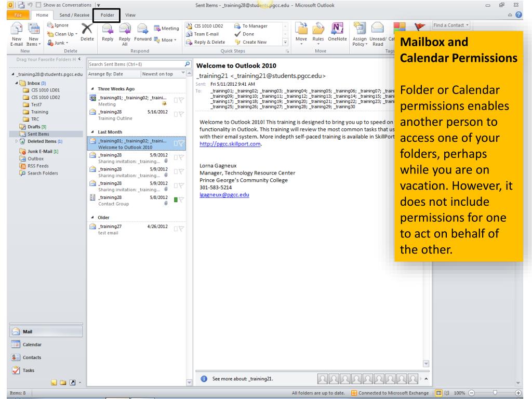Flag the Training Outline message
This screenshot has width=532, height=399.
(x=181, y=114)
